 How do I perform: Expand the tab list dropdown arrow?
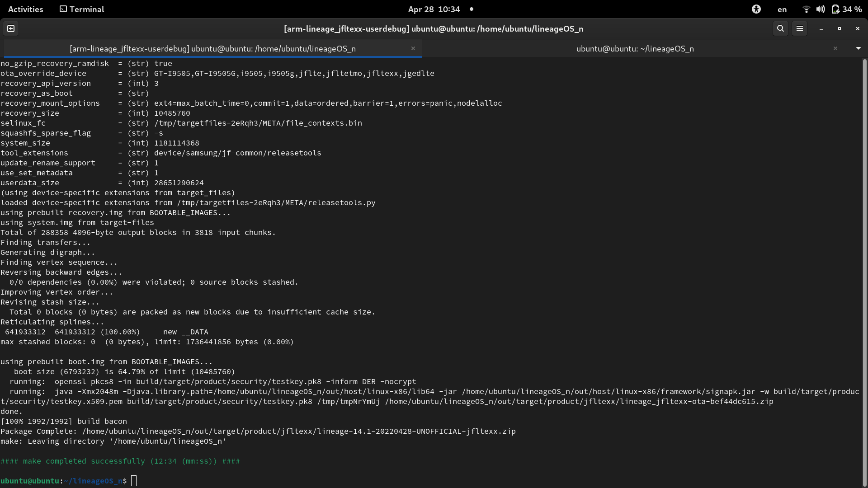[x=859, y=48]
